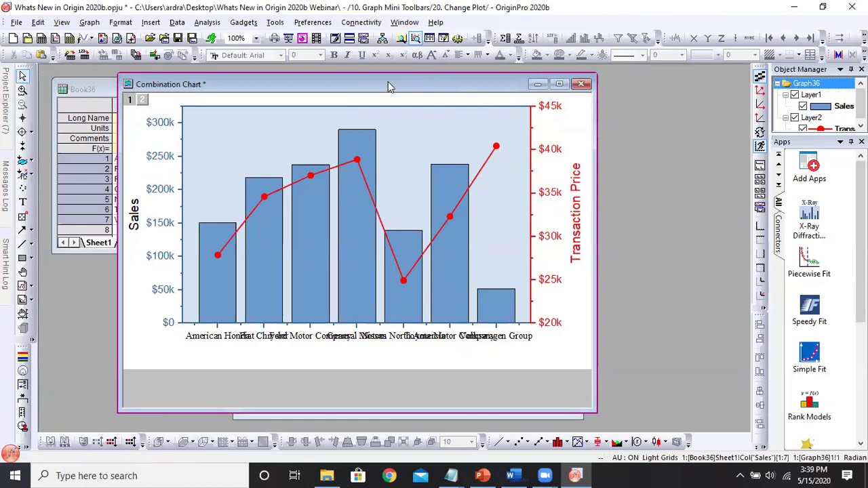868x488 pixels.
Task: Open the Object Manager panel menu arrow
Action: [x=840, y=69]
